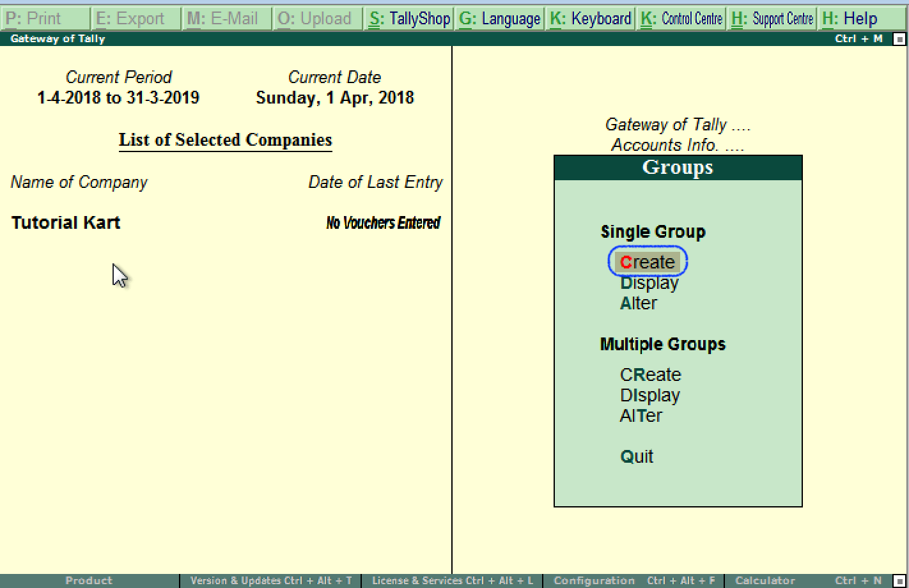909x588 pixels.
Task: Click the Multiple Groups heading
Action: (663, 344)
